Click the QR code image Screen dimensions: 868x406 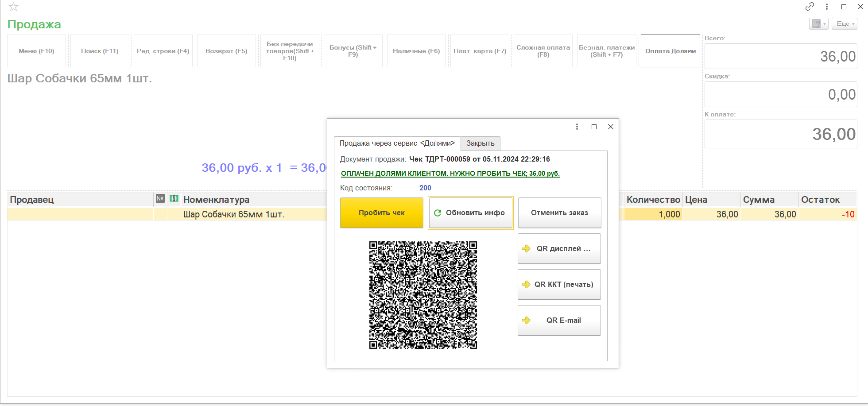point(423,295)
